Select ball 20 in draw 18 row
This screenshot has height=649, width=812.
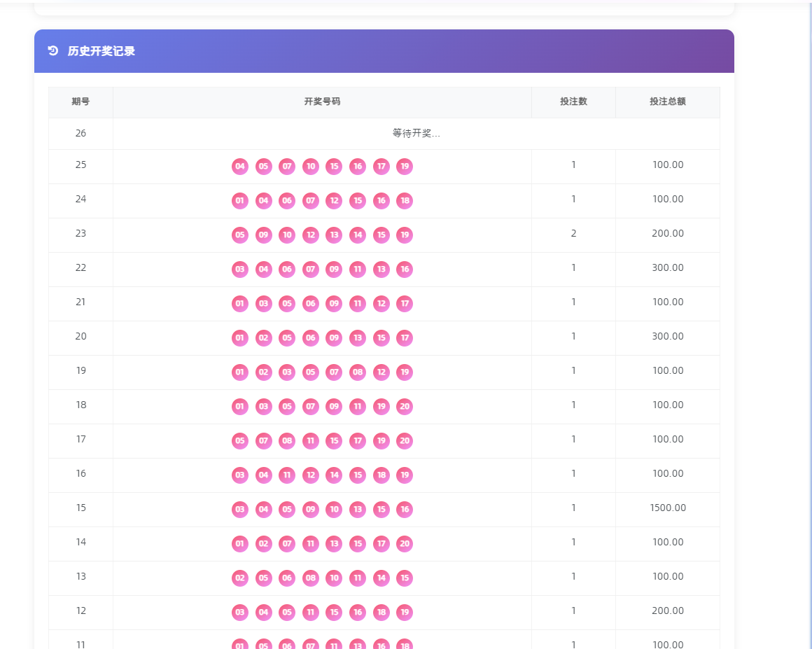pos(404,407)
